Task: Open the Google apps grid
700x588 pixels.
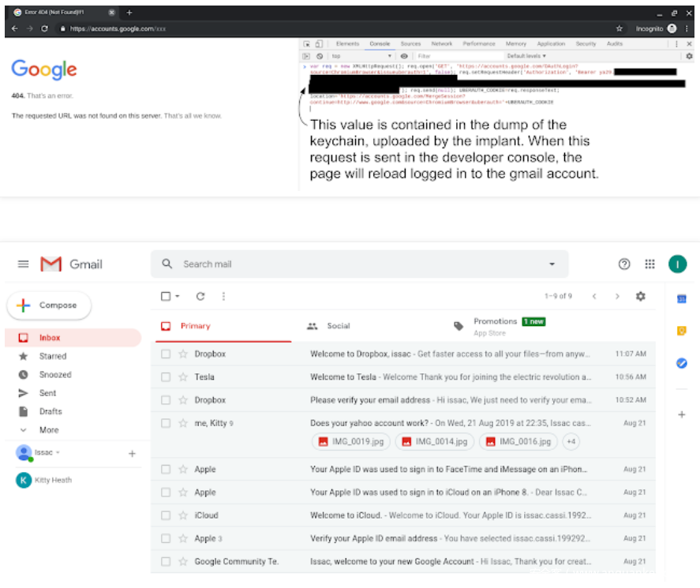Action: (649, 264)
